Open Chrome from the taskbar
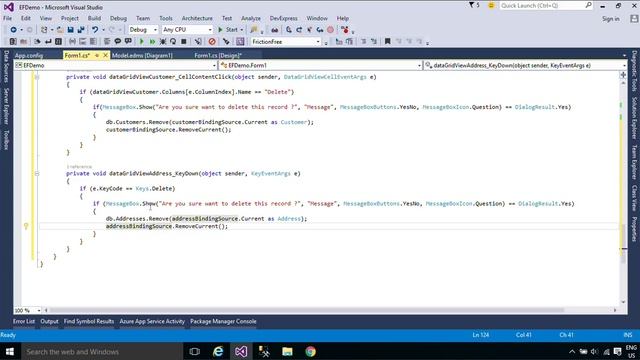Screen dimensions: 640x360 (x=311, y=351)
